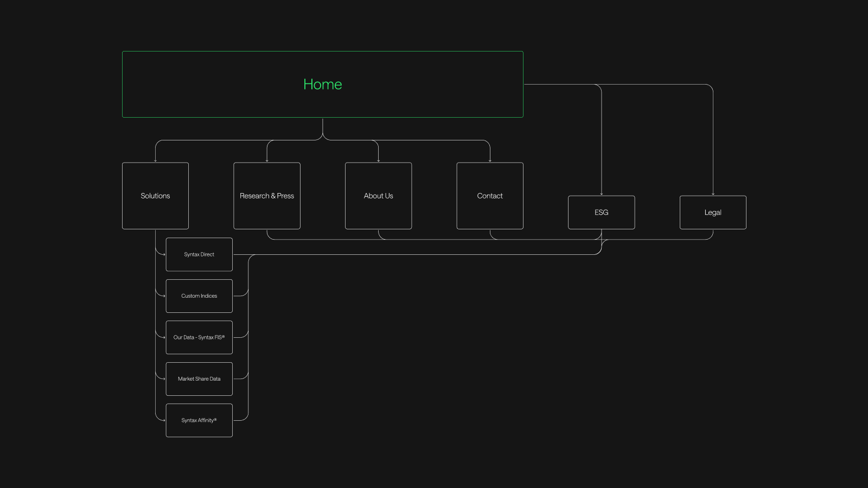Open the Legal page box
This screenshot has height=488, width=868.
(712, 213)
